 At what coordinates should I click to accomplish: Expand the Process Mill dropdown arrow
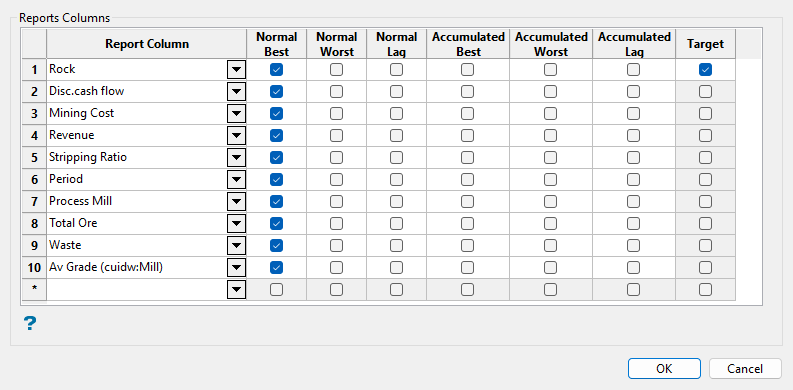[236, 201]
